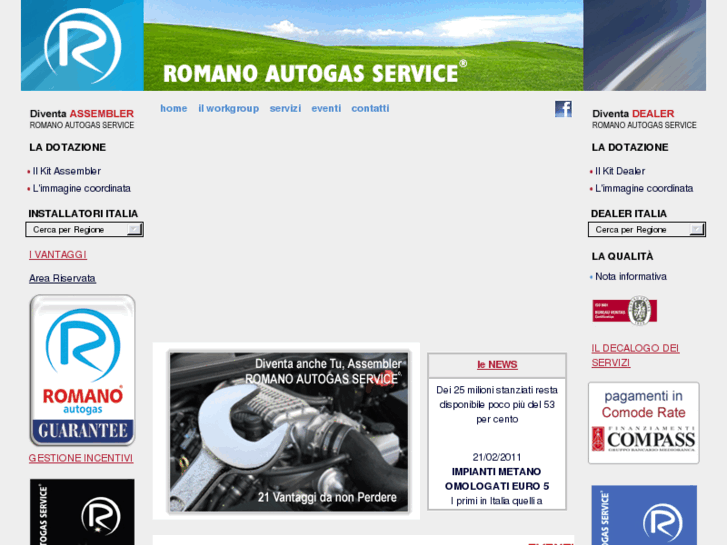Open Dealer column L'immagine coordinata link
This screenshot has width=727, height=545.
[644, 188]
